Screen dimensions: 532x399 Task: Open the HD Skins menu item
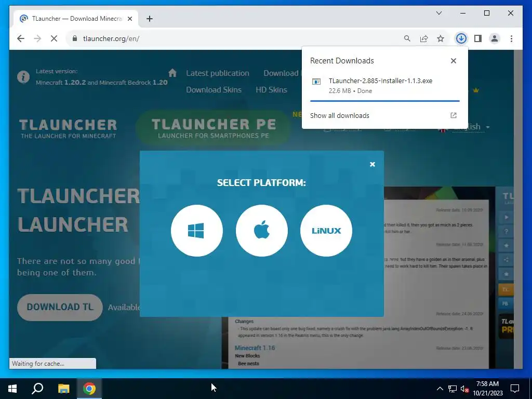coord(271,90)
